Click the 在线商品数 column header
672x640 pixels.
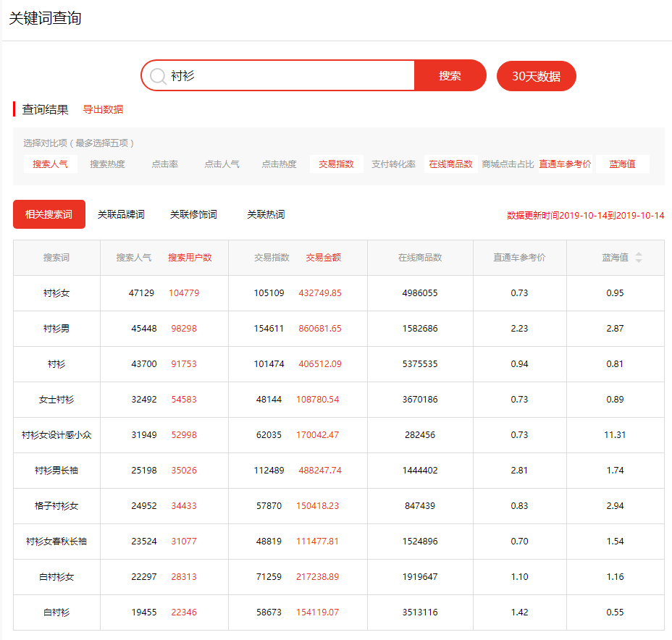[x=420, y=258]
